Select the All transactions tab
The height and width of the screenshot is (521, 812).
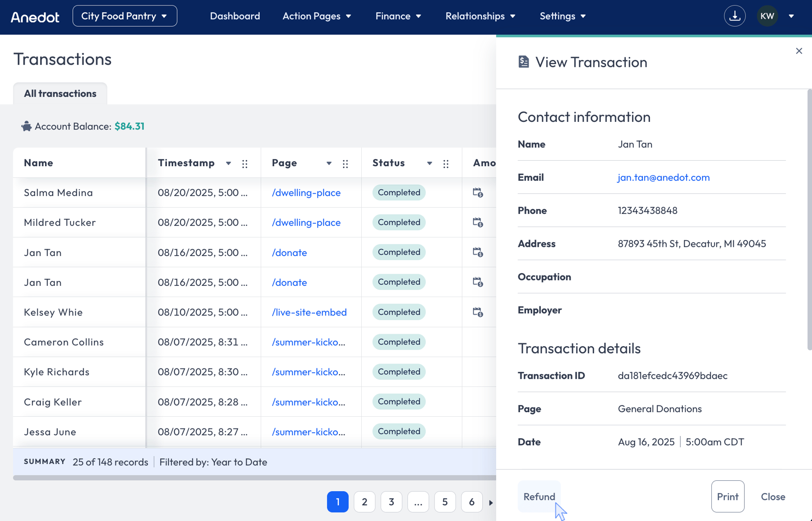click(60, 93)
